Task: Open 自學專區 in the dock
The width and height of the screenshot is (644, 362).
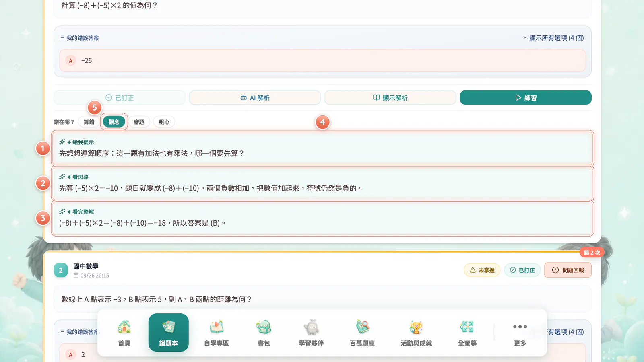Action: coord(217,333)
